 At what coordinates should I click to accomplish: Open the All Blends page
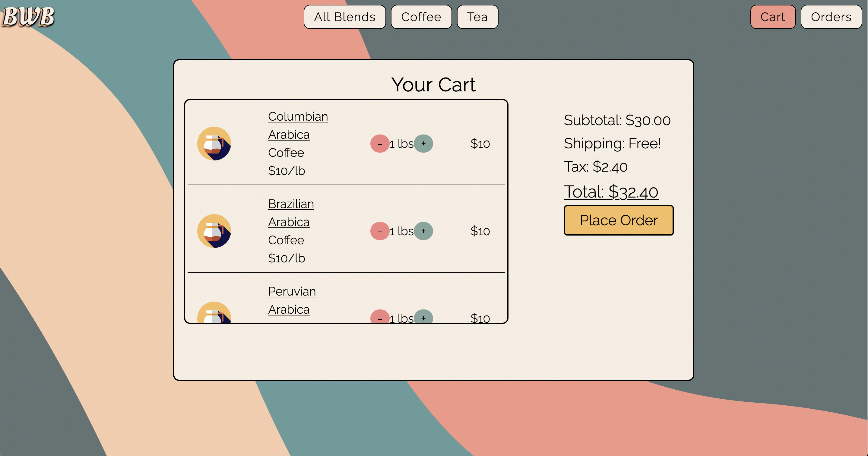[344, 17]
